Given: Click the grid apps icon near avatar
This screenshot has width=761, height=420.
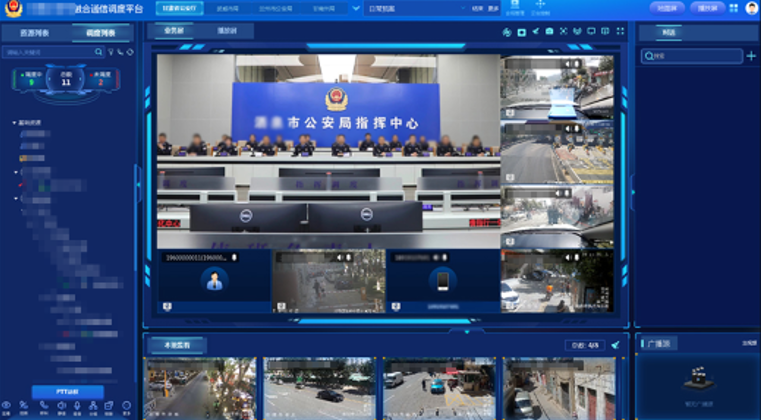Looking at the screenshot, I should [x=734, y=8].
